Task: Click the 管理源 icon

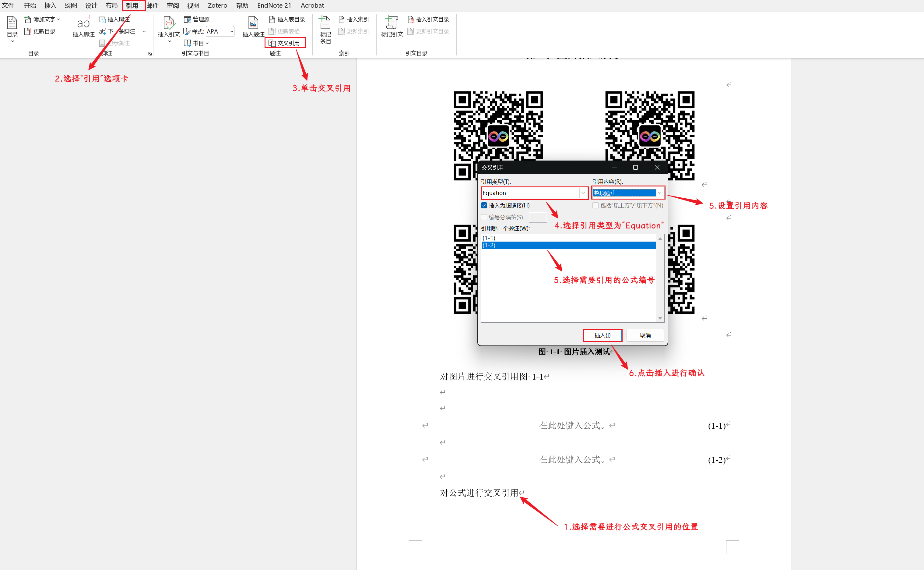Action: pos(188,19)
